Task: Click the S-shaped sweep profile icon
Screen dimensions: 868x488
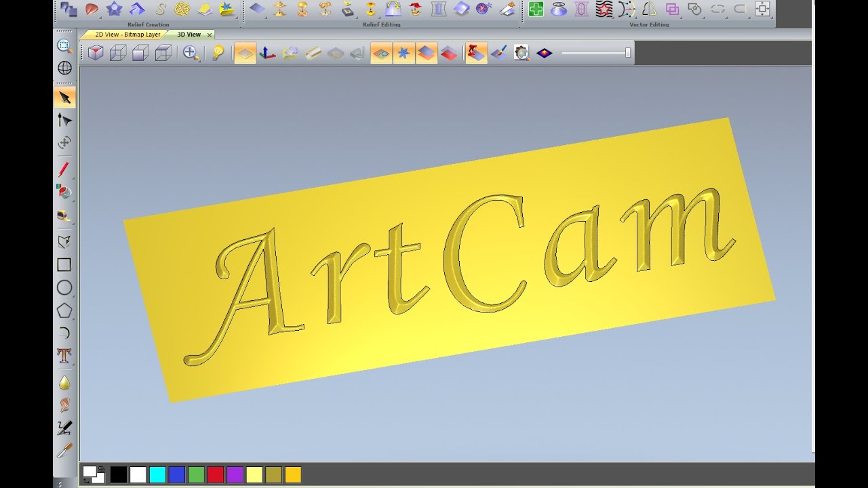Action: coord(160,9)
